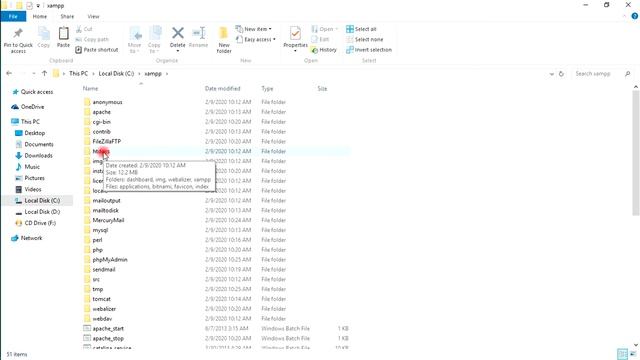Select the FileZillaFTP folder
Viewport: 640px width, 360px height.
click(107, 141)
